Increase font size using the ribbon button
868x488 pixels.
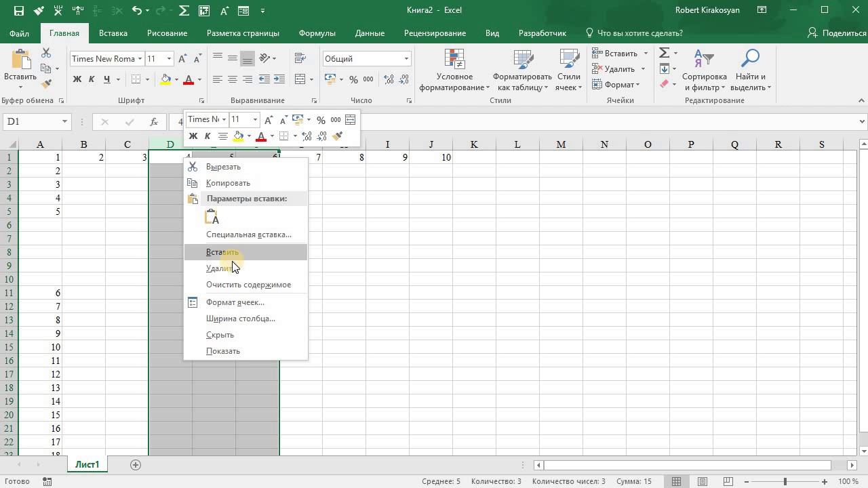pos(183,59)
